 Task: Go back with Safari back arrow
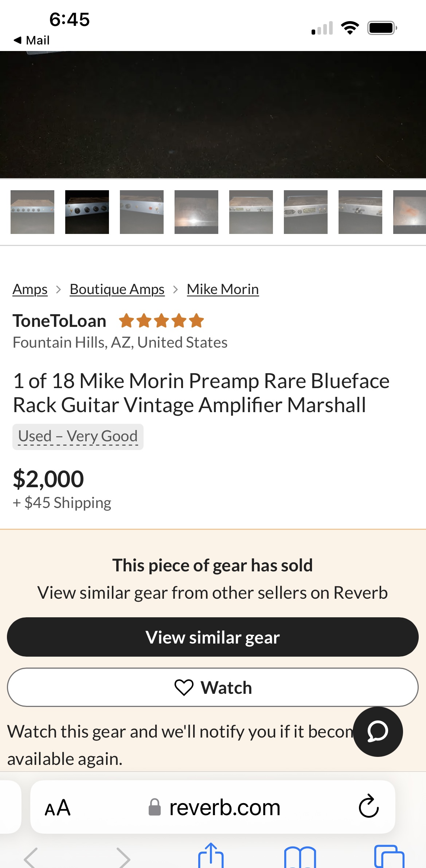[31, 858]
